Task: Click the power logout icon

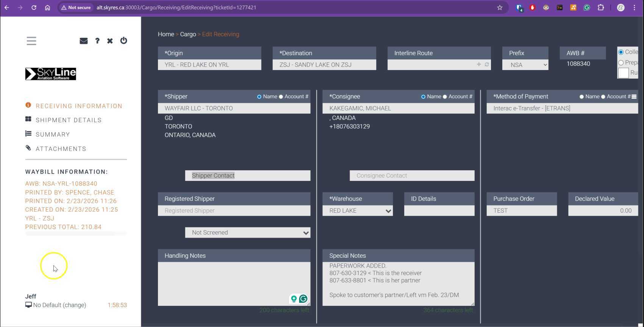Action: (x=123, y=40)
